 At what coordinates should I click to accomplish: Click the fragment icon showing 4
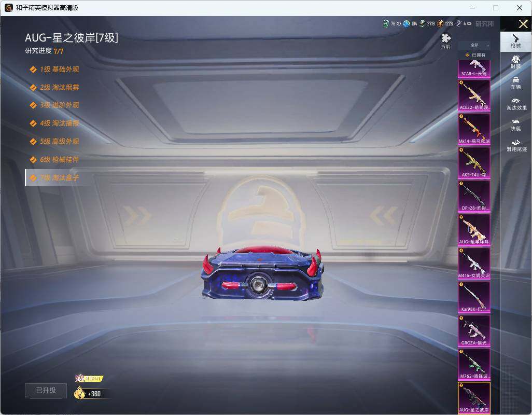point(458,23)
